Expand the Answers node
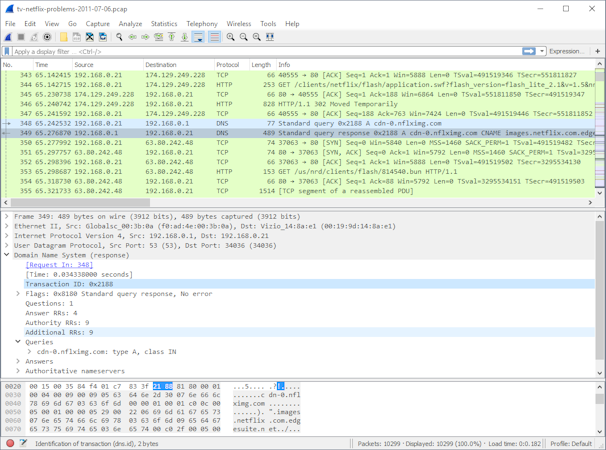This screenshot has width=606, height=450. (x=18, y=361)
